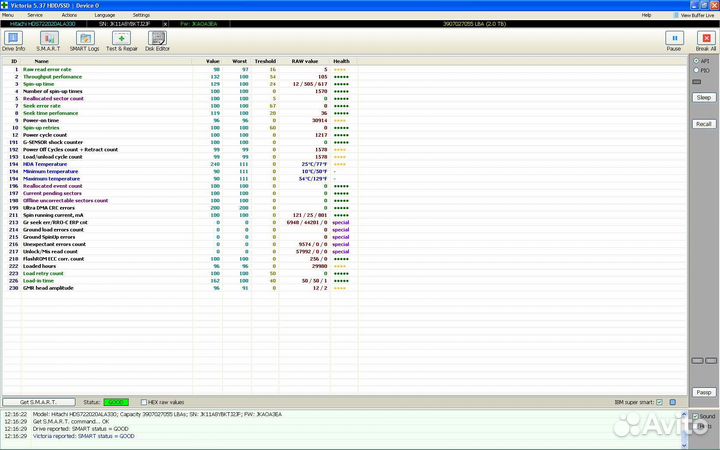Select the API radio button
This screenshot has width=720, height=450.
[696, 60]
